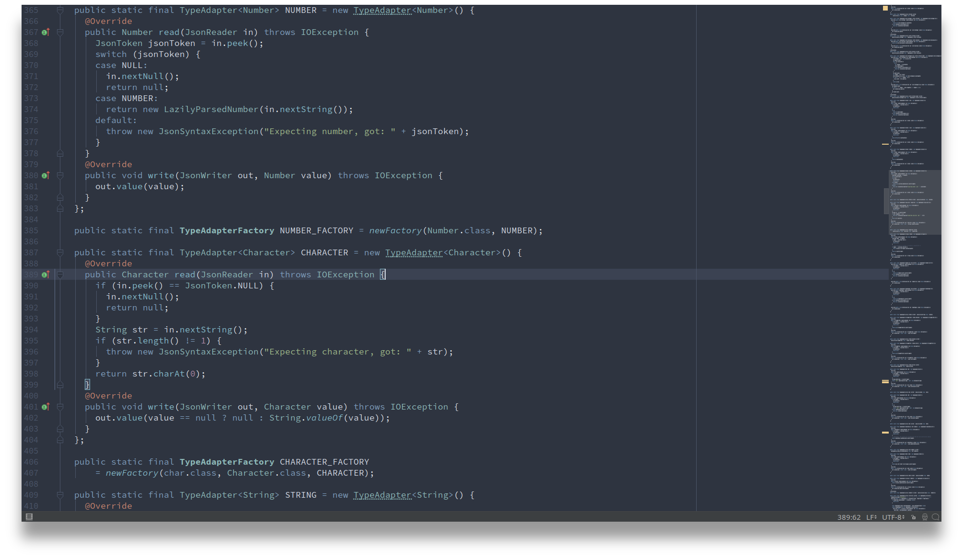Collapse the NUMBER adapter fold on line 365
963x560 pixels.
point(60,10)
